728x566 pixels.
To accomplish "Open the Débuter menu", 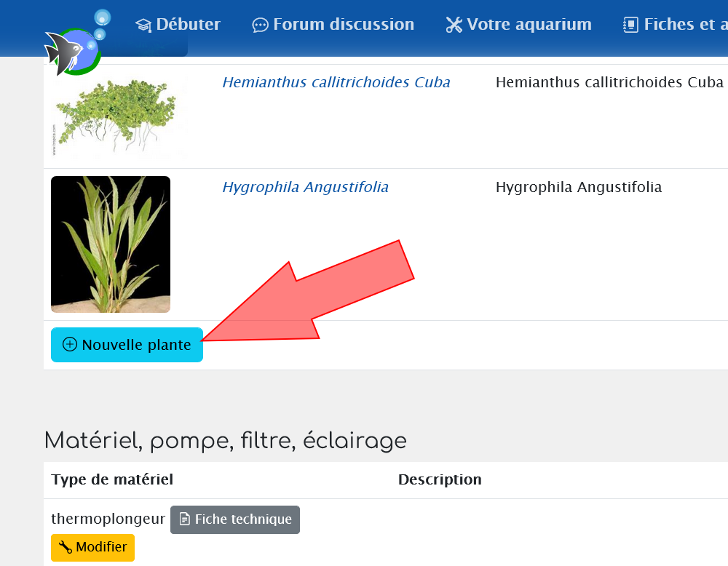I will (178, 25).
